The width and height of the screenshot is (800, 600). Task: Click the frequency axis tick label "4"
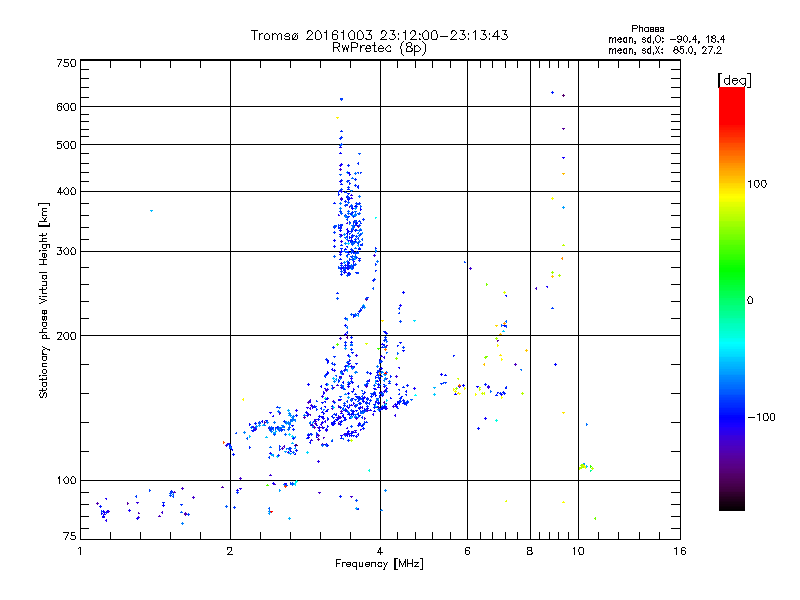(x=380, y=551)
